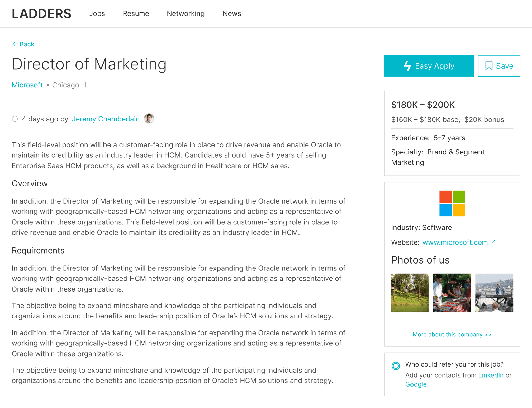This screenshot has width=532, height=408.
Task: Click Who could refer you text
Action: click(x=454, y=364)
